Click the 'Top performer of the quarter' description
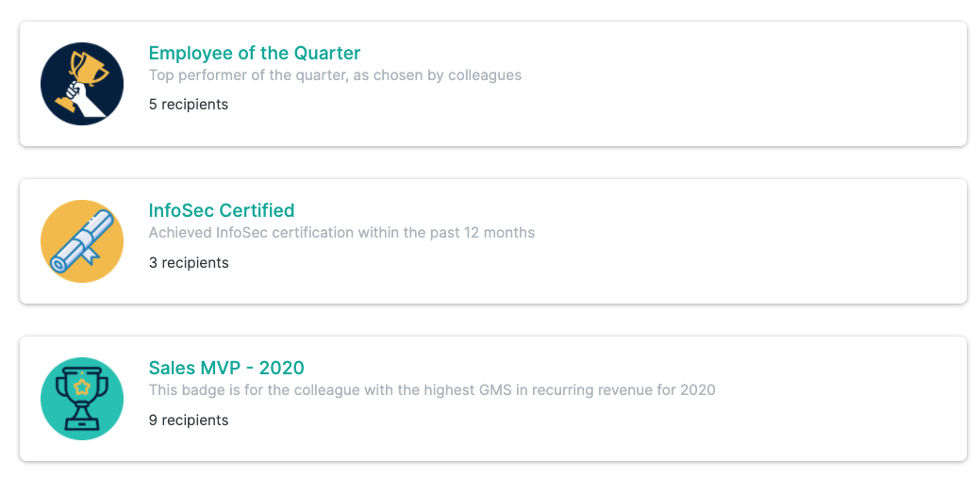Image resolution: width=980 pixels, height=478 pixels. tap(335, 75)
